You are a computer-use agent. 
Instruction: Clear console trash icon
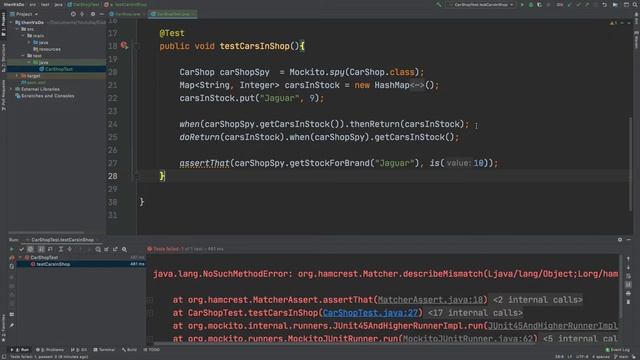coord(628,302)
